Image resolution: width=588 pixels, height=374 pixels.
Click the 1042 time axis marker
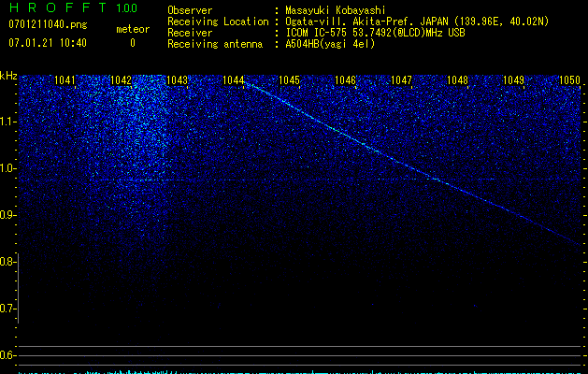point(121,79)
